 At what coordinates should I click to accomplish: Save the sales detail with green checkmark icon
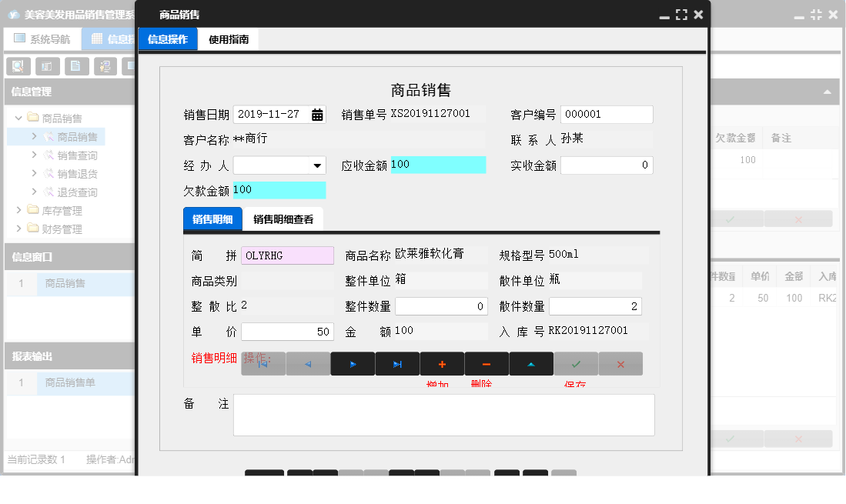(575, 363)
